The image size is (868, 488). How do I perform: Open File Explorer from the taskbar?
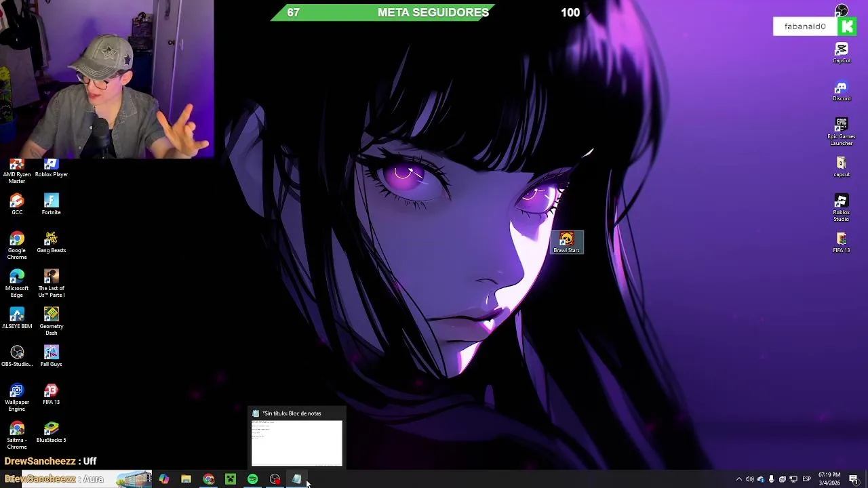click(186, 479)
